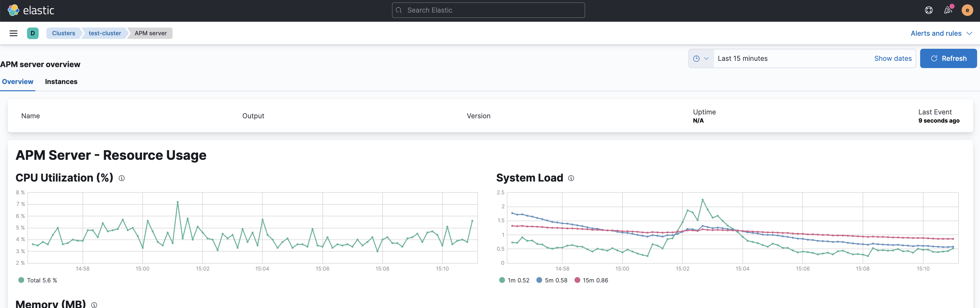980x308 pixels.
Task: Open the quick time range clock menu
Action: 701,59
